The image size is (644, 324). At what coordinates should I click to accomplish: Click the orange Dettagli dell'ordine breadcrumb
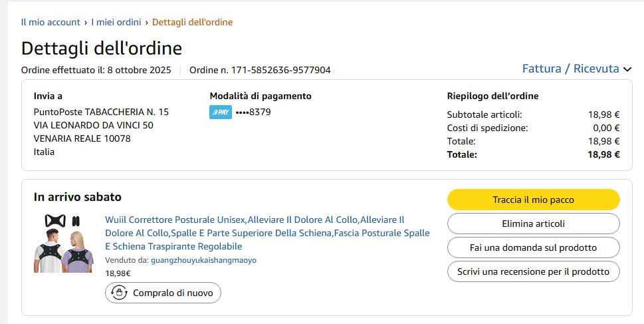pos(192,22)
